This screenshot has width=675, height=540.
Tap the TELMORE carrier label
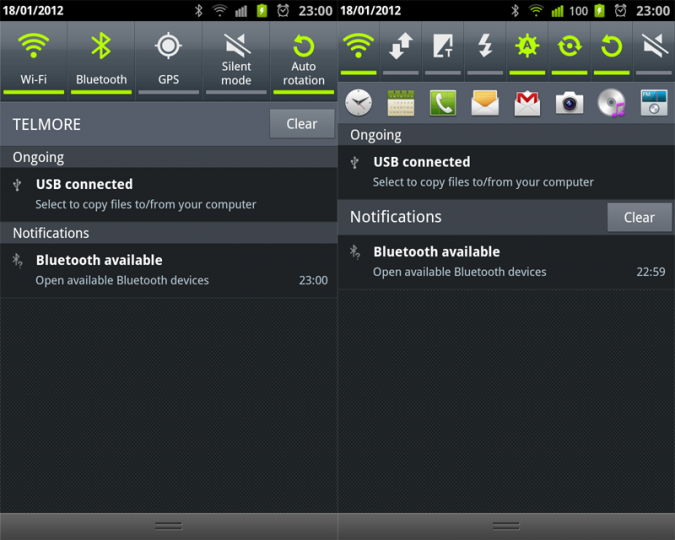pos(46,124)
